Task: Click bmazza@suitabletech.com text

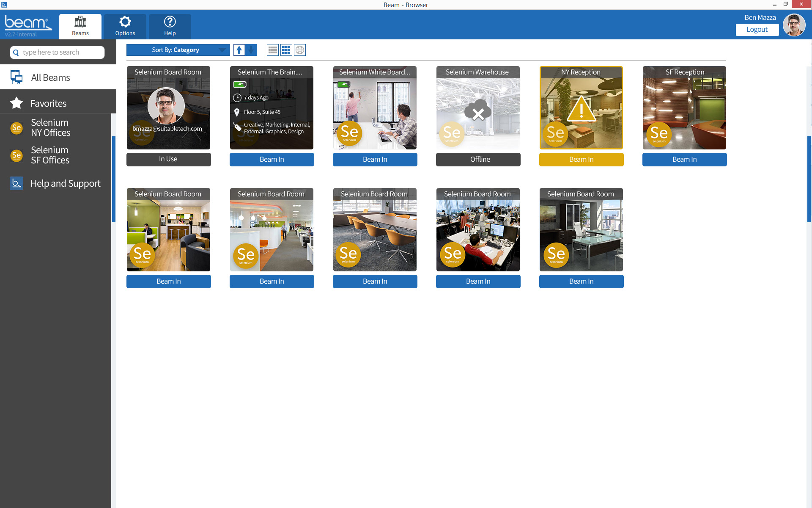Action: pyautogui.click(x=167, y=129)
